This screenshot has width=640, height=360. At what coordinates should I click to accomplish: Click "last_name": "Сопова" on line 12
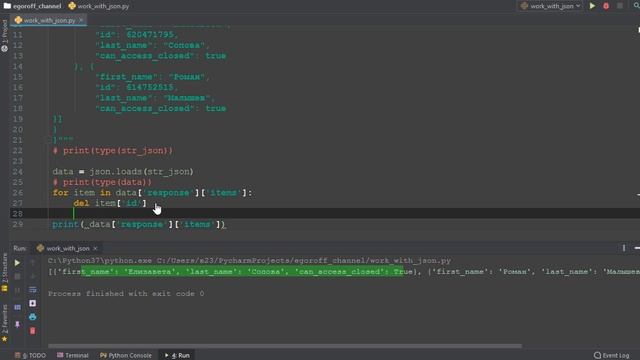(152, 45)
